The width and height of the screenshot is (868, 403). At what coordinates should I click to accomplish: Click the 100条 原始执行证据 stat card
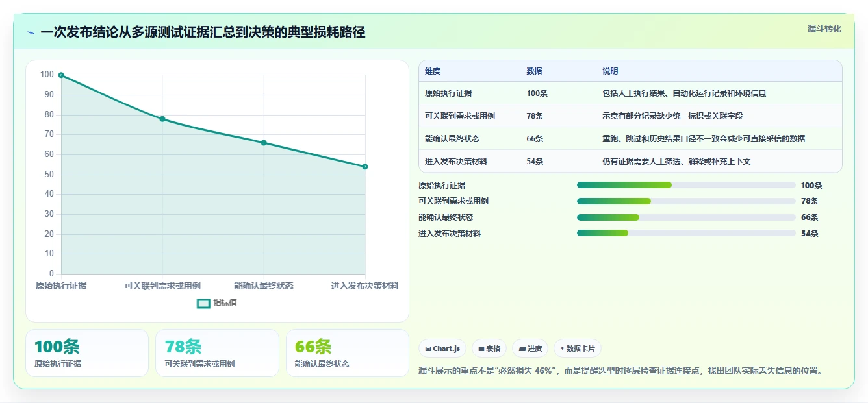[87, 353]
